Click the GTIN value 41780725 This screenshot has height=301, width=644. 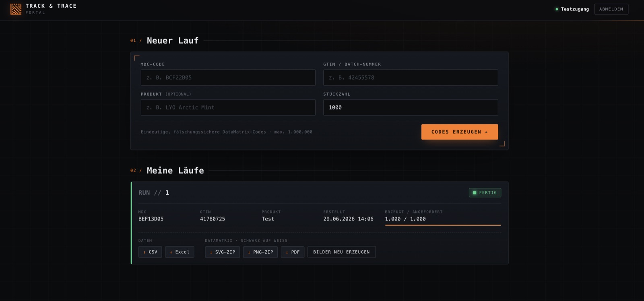click(213, 219)
